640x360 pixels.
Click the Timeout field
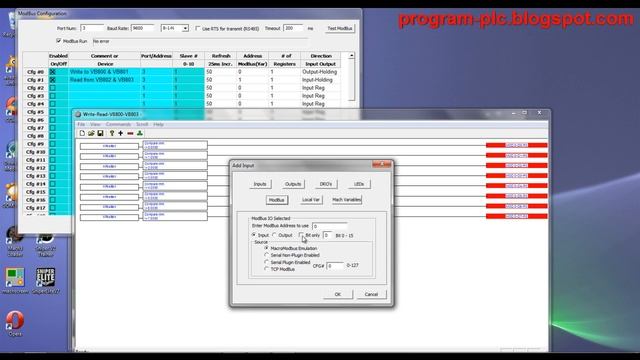click(293, 28)
